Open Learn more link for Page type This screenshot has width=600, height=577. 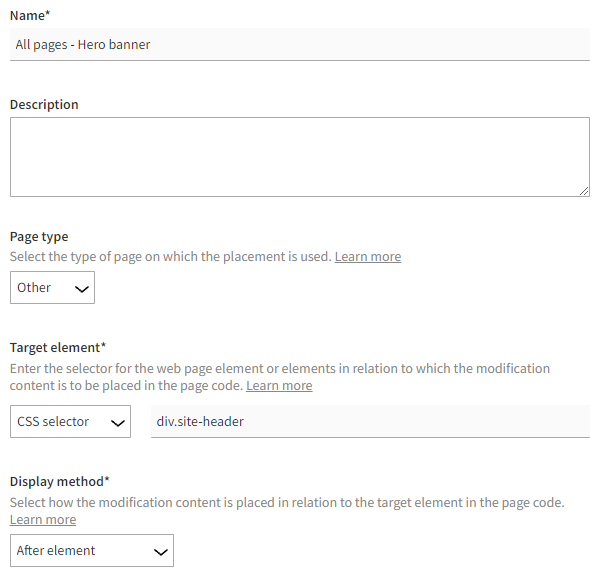(367, 257)
